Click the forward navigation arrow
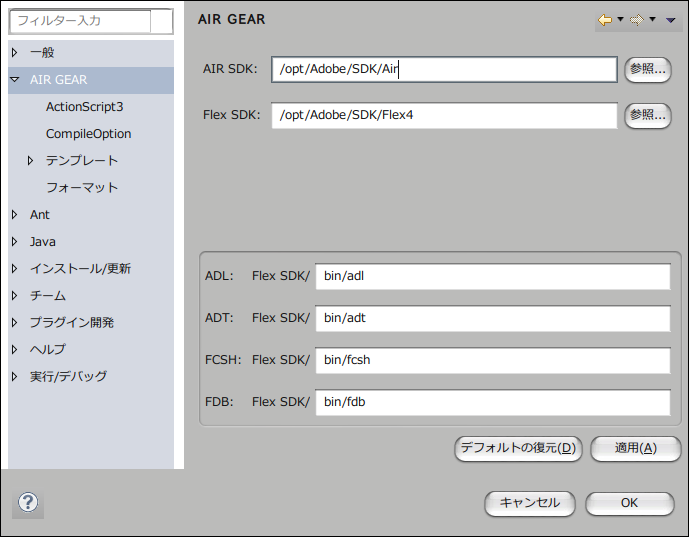Screen dimensions: 689x537 pyautogui.click(x=637, y=20)
